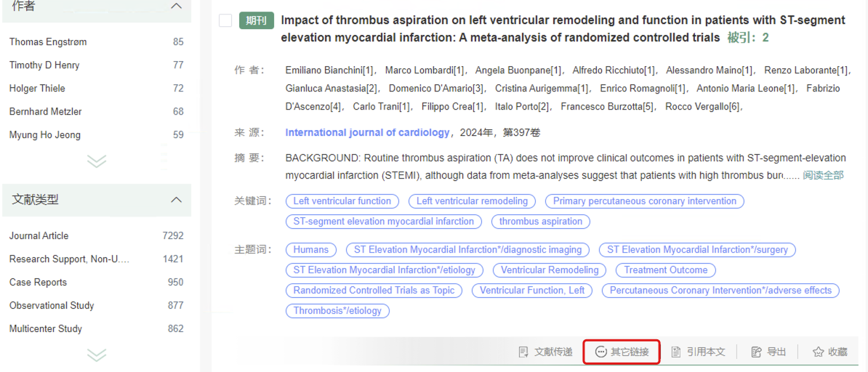The image size is (868, 372).
Task: Open 其它链接 other links icon
Action: [601, 352]
